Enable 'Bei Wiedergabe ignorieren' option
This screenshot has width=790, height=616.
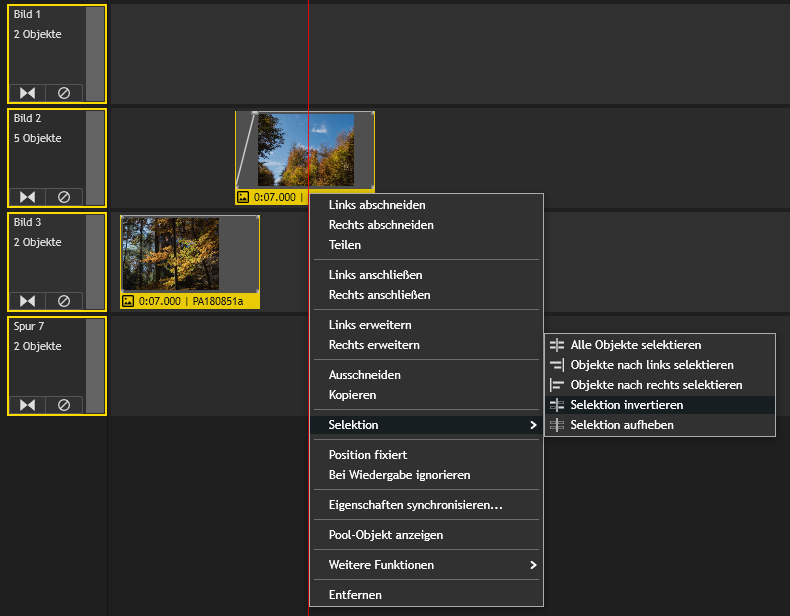399,475
